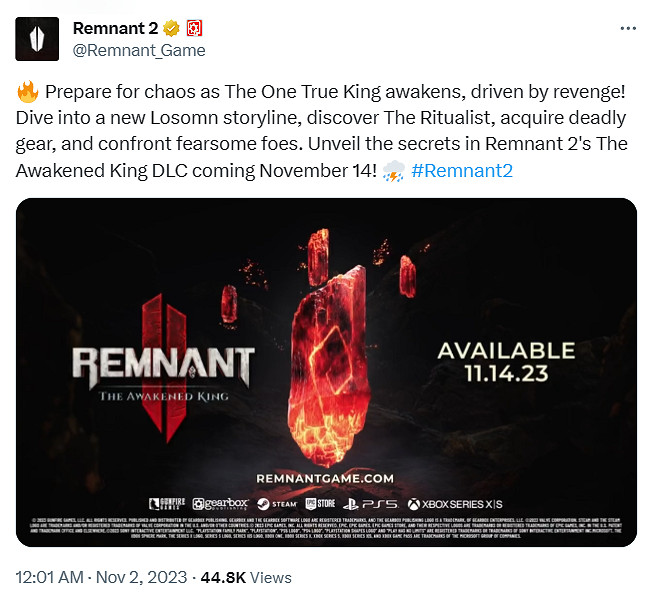
Task: Click the red affiliate badge icon
Action: (193, 29)
